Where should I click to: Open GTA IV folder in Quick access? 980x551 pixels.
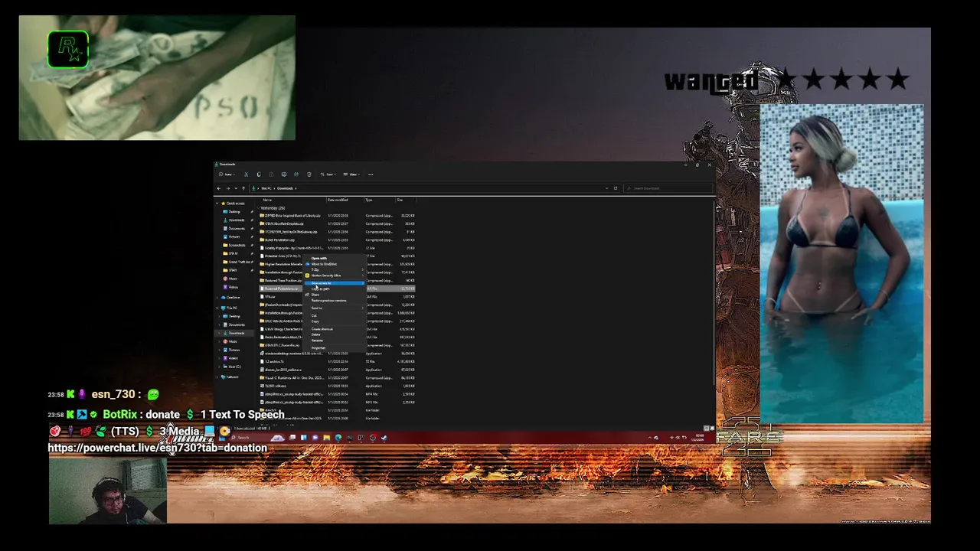pos(233,253)
